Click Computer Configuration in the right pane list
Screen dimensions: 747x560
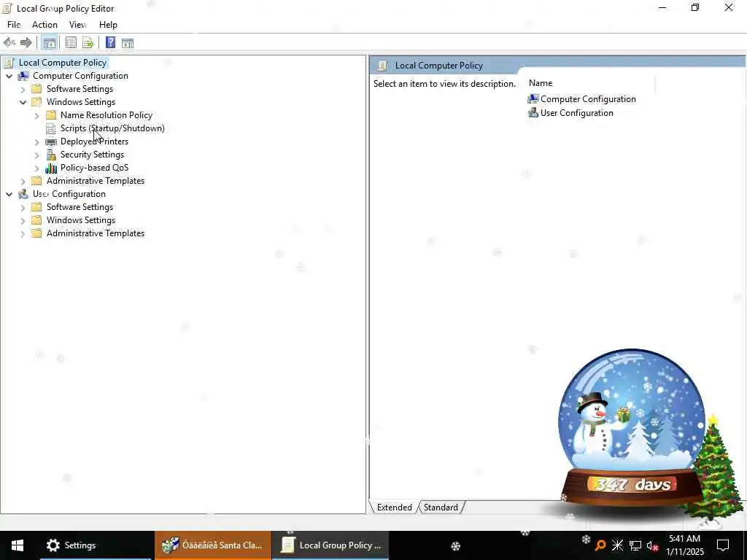tap(588, 99)
